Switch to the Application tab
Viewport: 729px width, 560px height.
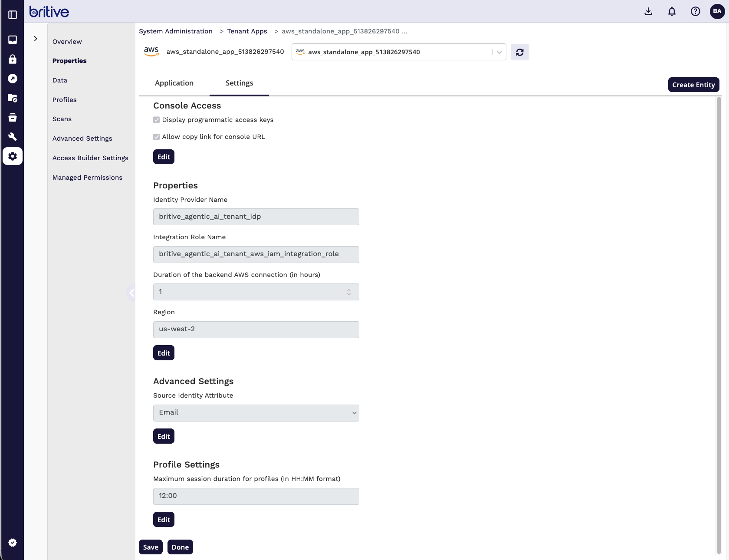pyautogui.click(x=174, y=83)
